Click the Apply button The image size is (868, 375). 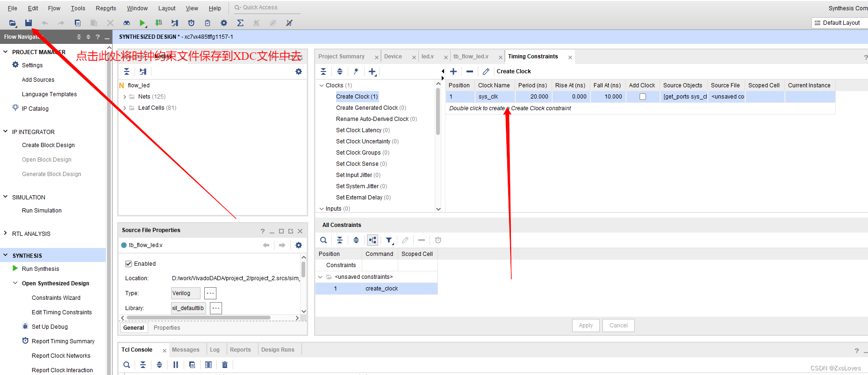tap(586, 325)
